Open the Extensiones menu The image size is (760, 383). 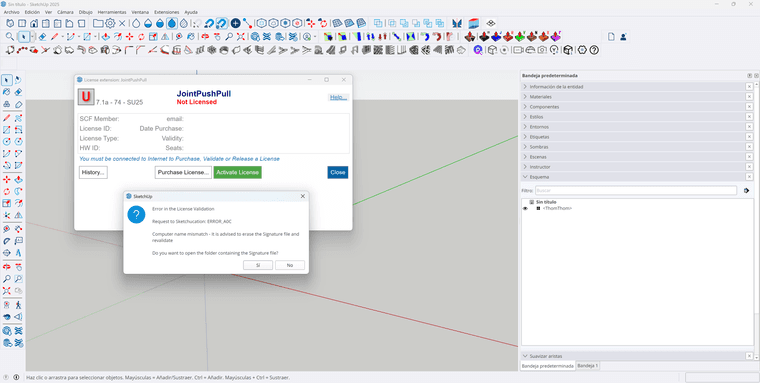coord(167,12)
